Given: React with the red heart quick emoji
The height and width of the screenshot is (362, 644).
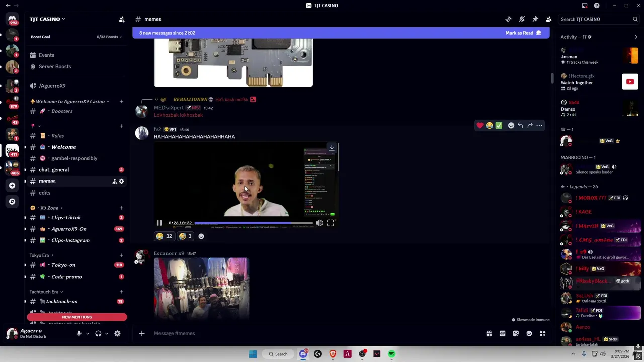Looking at the screenshot, I should tap(480, 125).
